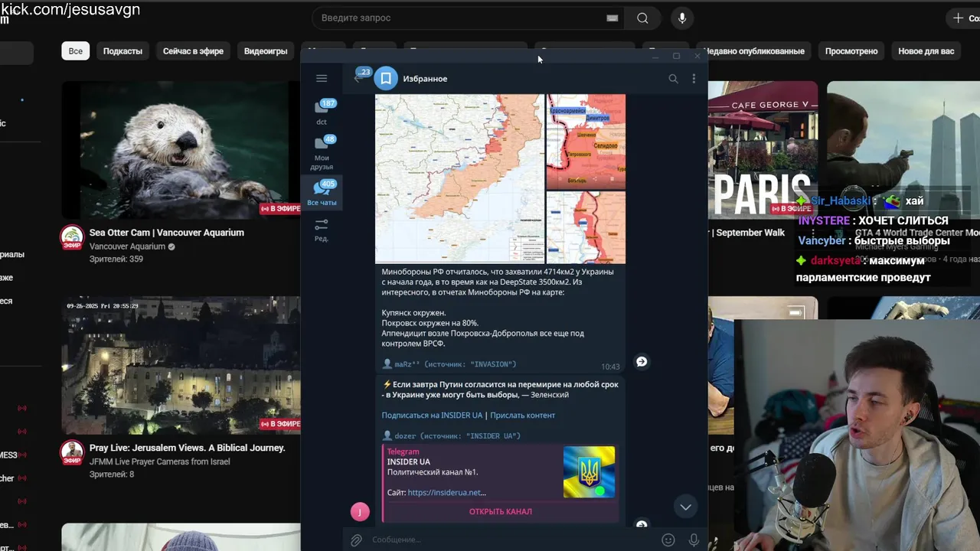
Task: Run the YouTube search magnifier button
Action: click(x=642, y=18)
